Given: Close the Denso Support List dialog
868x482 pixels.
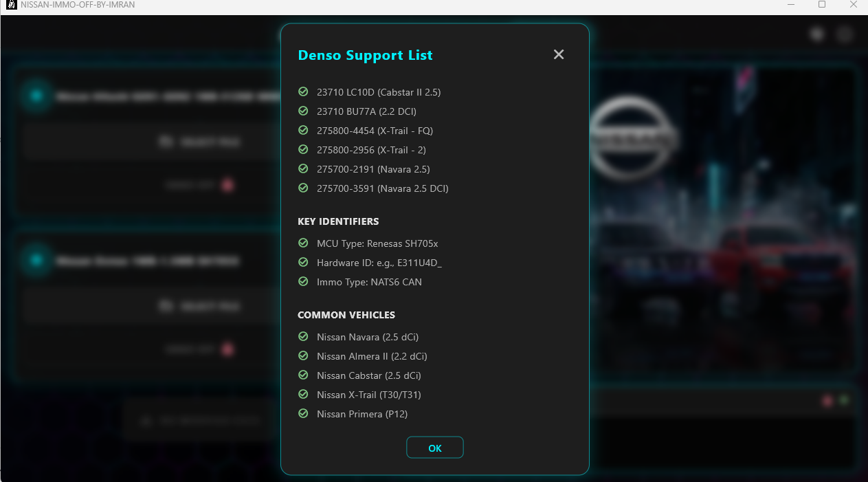Looking at the screenshot, I should pos(559,54).
